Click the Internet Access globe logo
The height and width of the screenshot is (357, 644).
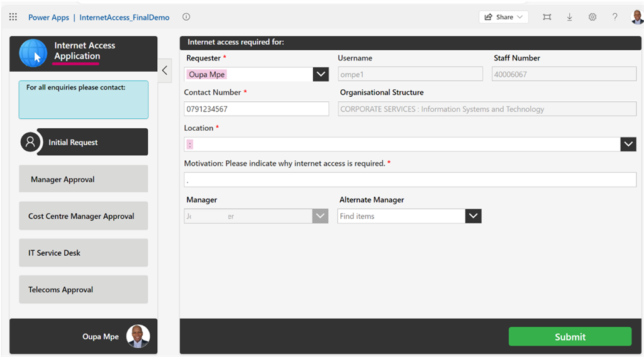point(33,53)
